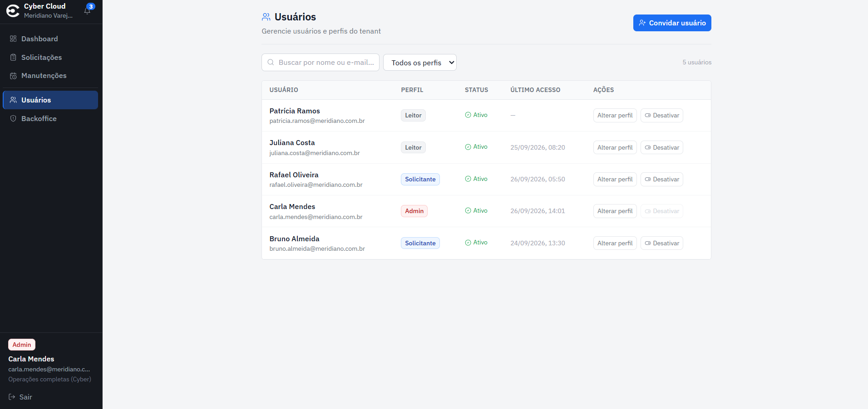This screenshot has height=409, width=868.
Task: Click the Ativo status for Patrícia Ramos
Action: click(476, 115)
